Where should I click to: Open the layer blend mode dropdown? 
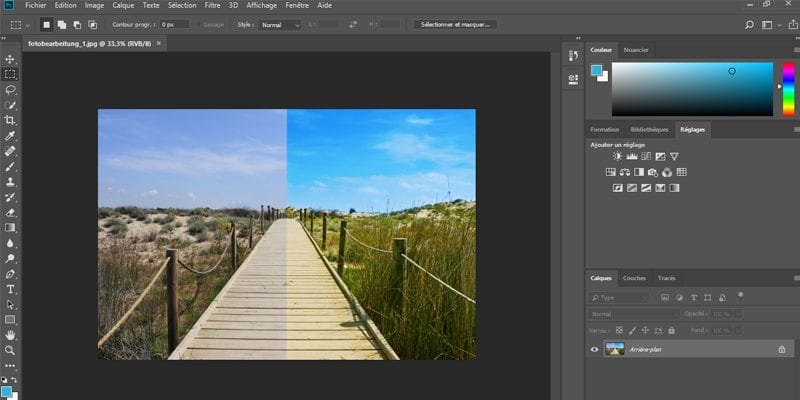(x=633, y=314)
